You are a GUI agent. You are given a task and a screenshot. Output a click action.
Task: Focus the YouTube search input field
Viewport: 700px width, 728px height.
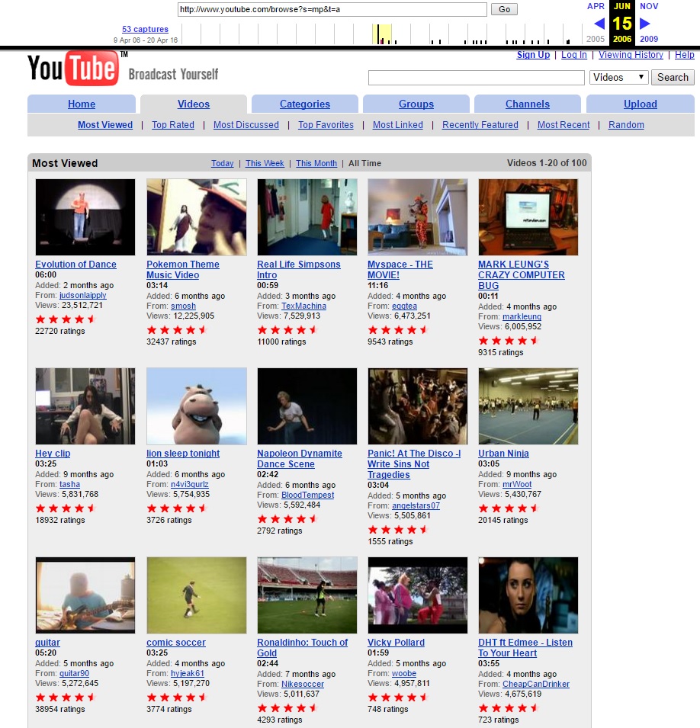(476, 78)
